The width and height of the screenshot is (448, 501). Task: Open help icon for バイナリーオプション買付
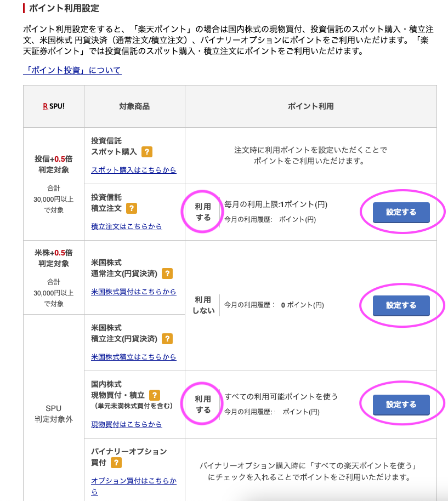116,462
